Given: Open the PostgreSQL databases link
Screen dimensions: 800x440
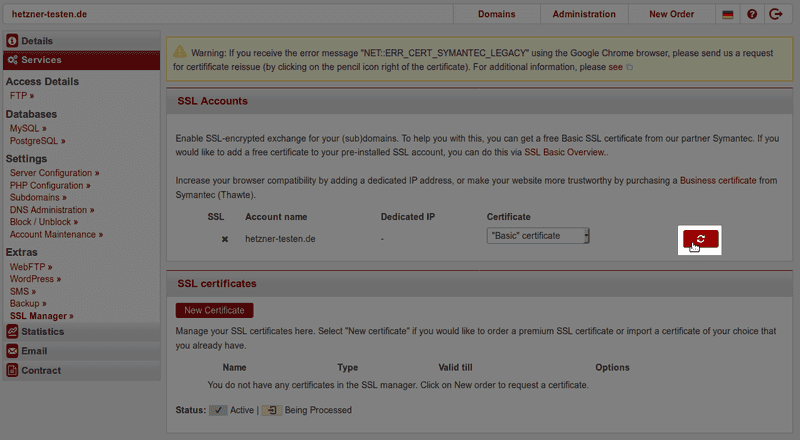Looking at the screenshot, I should click(38, 141).
